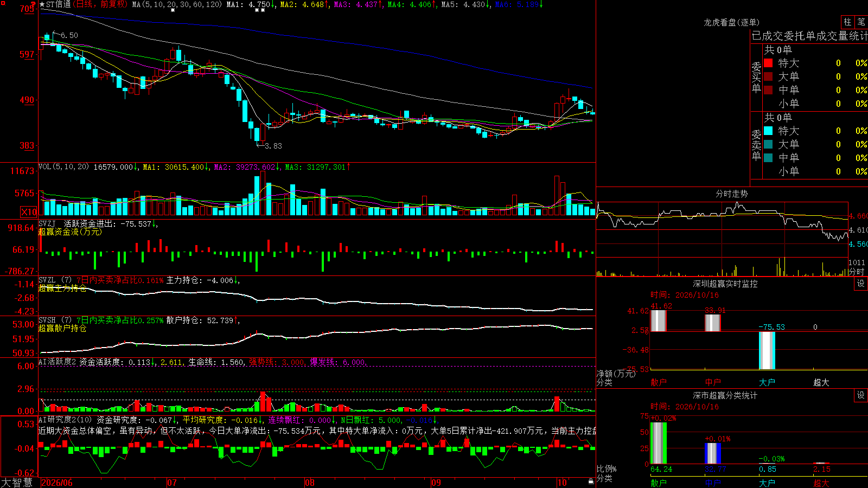Click the ST信通 stock name label

[59, 4]
